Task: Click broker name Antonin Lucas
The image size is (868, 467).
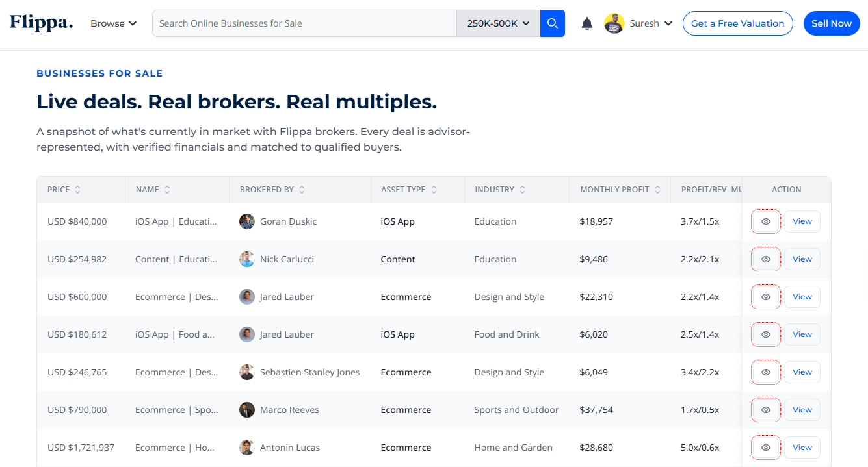Action: point(290,448)
